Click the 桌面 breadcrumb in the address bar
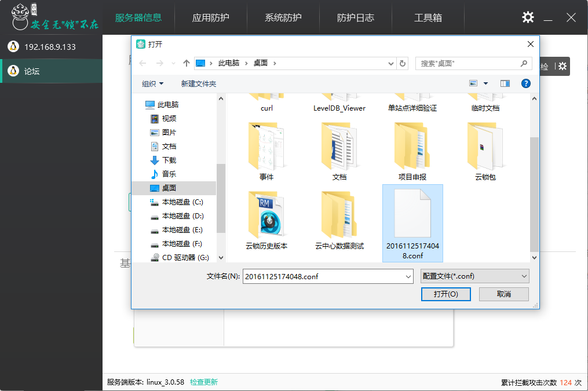 [261, 63]
